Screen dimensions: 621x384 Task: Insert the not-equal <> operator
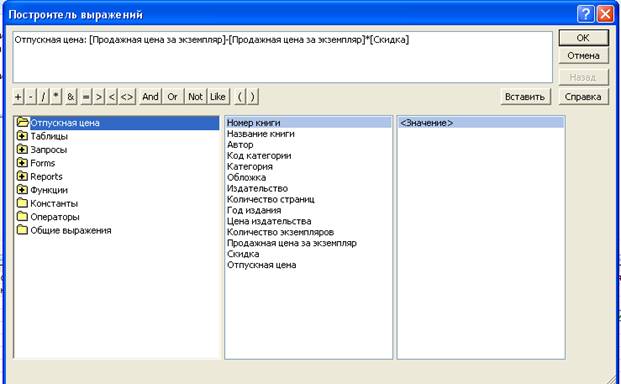coord(127,97)
